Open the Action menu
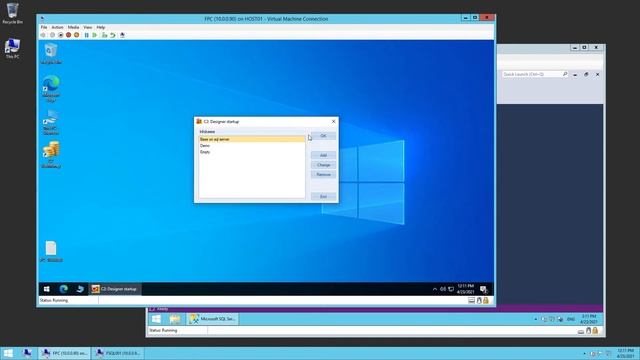640x360 pixels. (x=57, y=27)
